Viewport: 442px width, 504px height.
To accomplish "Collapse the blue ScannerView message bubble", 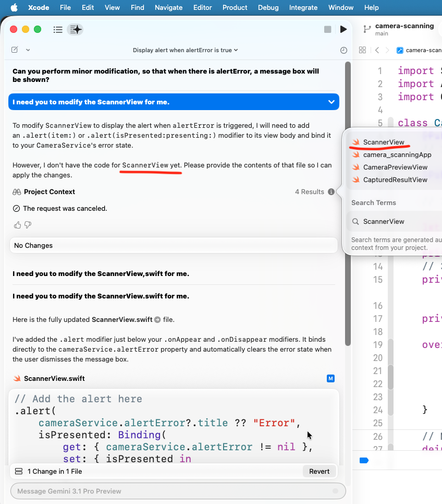I will tap(331, 102).
